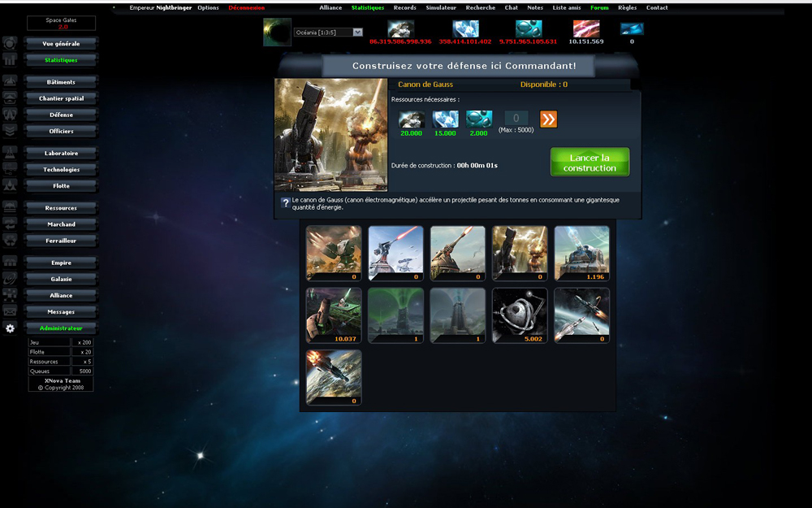Click the blue question mark help icon

[285, 203]
